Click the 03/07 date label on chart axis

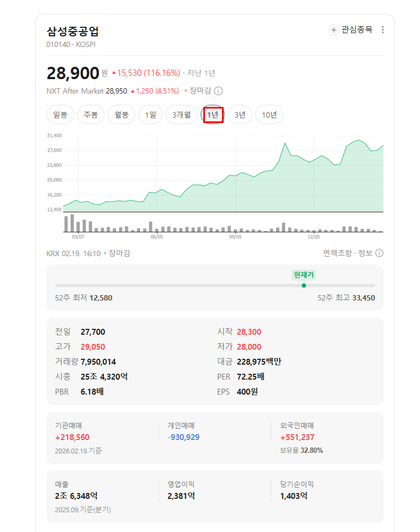[x=78, y=237]
